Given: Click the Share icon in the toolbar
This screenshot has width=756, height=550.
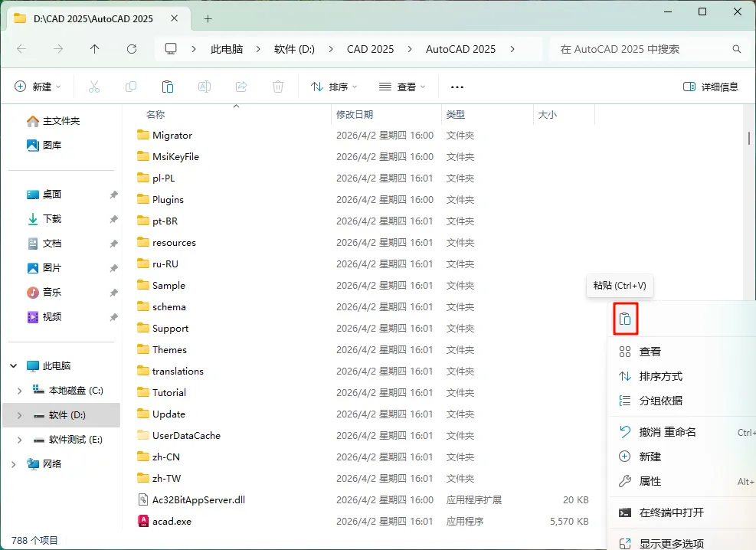Looking at the screenshot, I should (241, 87).
